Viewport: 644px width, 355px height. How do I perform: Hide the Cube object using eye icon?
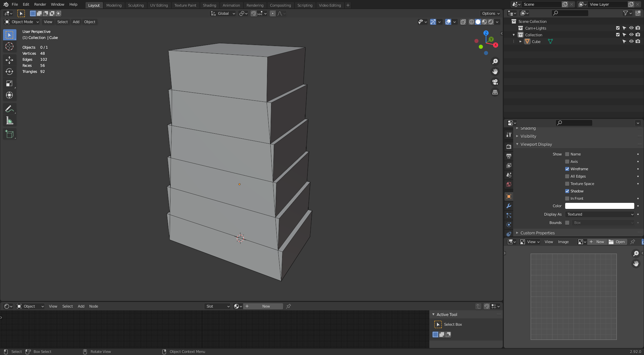click(631, 42)
